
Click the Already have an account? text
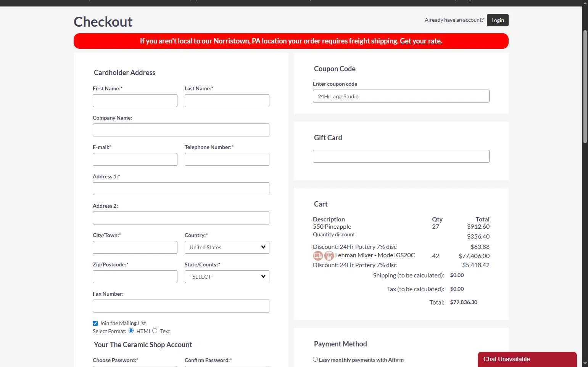(454, 20)
